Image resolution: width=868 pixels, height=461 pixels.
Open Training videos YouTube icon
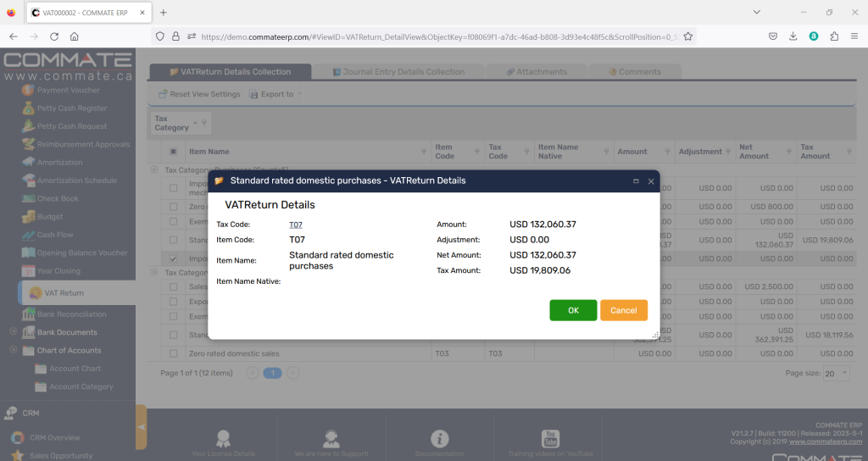tap(551, 438)
